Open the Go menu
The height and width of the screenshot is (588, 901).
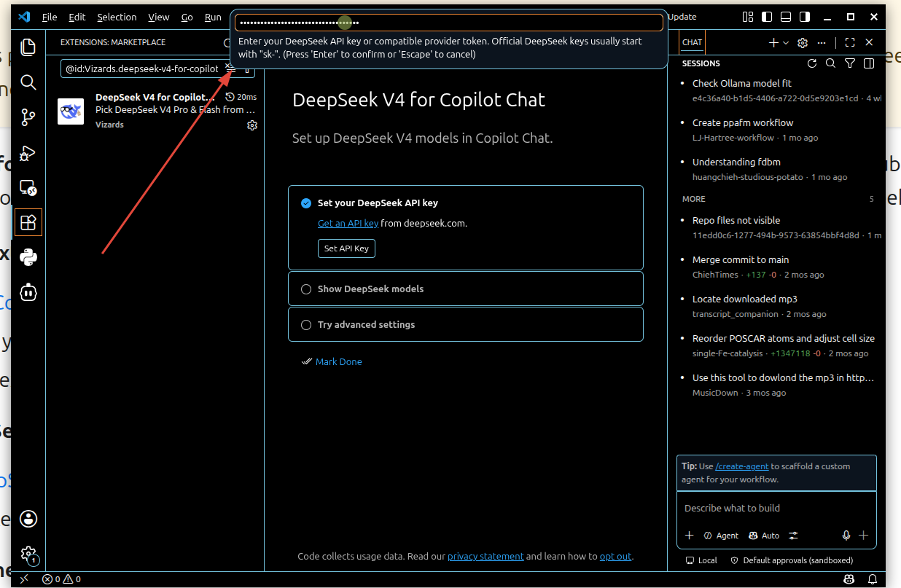187,17
